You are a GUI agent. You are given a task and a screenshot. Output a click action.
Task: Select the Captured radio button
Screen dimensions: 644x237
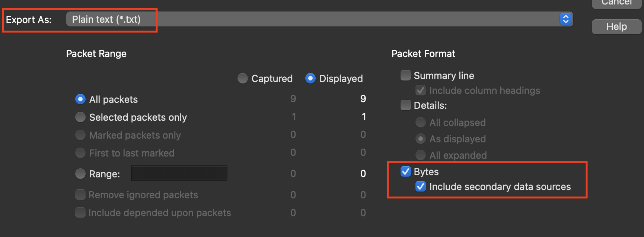[243, 78]
